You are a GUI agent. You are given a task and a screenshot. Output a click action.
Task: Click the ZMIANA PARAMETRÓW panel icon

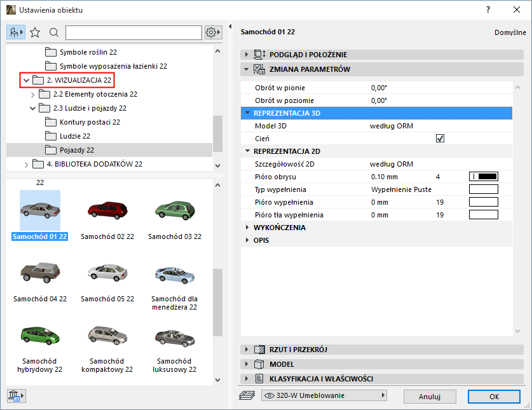point(261,69)
